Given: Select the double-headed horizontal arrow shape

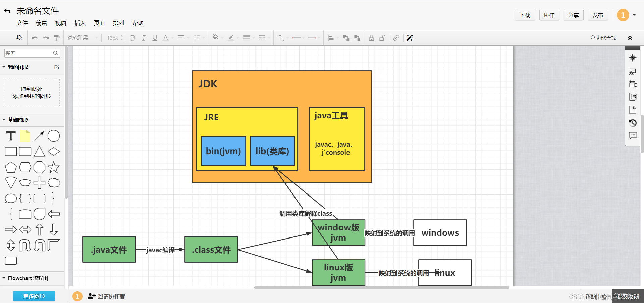Looking at the screenshot, I should tap(25, 229).
